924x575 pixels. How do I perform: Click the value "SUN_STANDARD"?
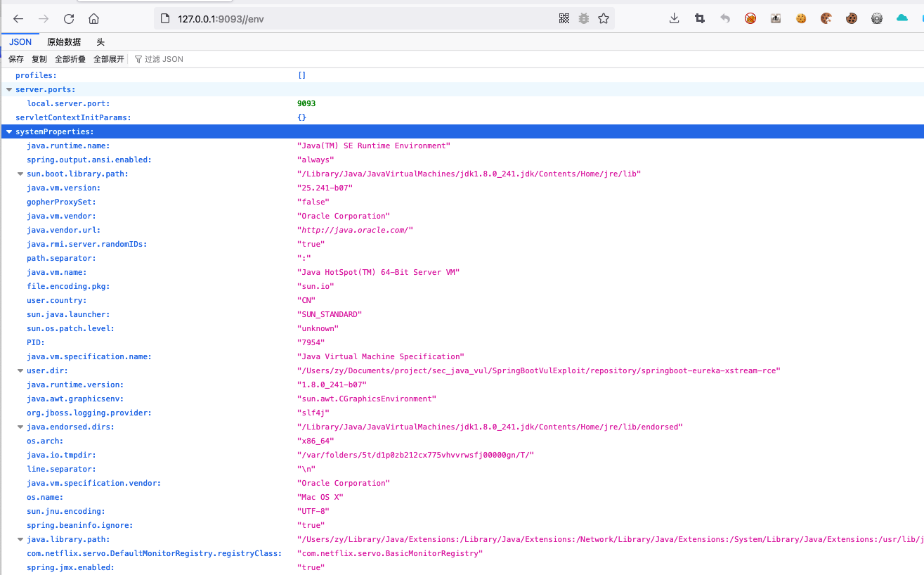coord(330,314)
